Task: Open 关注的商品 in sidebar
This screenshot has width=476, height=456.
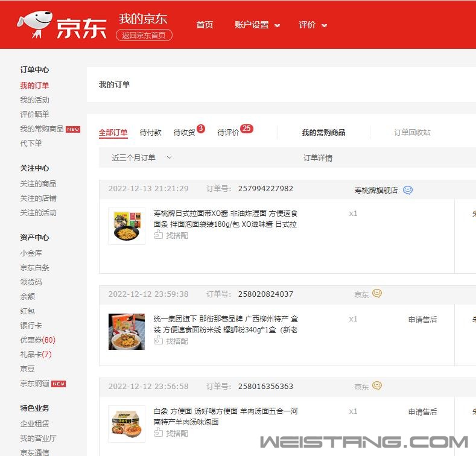Action: click(x=38, y=184)
